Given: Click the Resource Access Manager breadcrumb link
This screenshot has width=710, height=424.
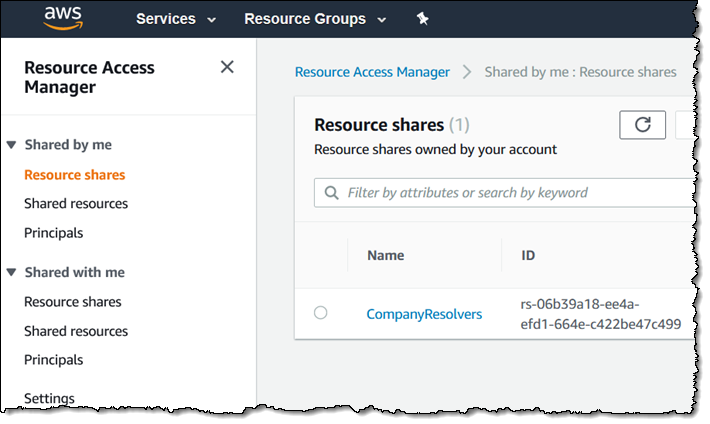Looking at the screenshot, I should tap(372, 72).
